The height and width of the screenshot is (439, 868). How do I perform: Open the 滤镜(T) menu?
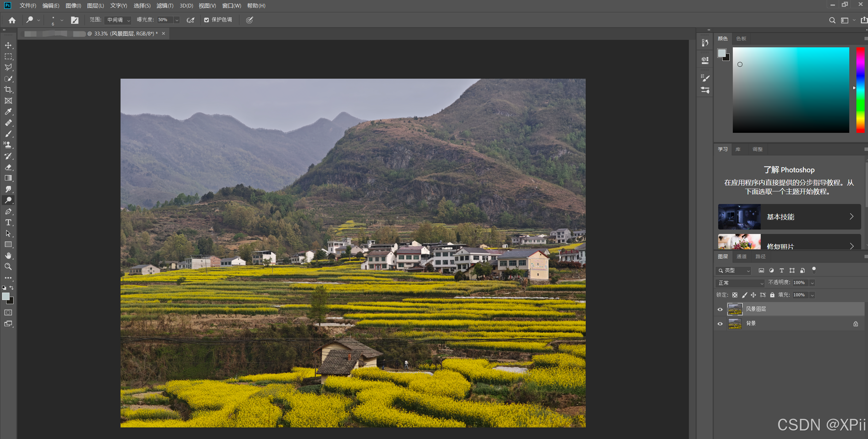165,5
